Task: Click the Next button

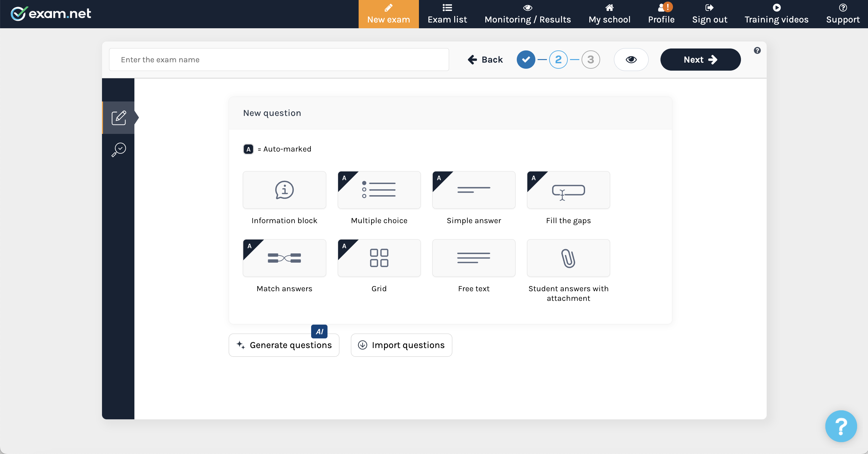Action: [700, 59]
